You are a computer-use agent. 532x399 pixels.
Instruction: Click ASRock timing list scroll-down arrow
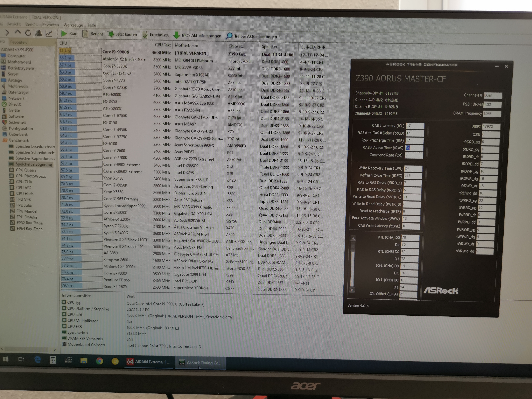(x=352, y=290)
